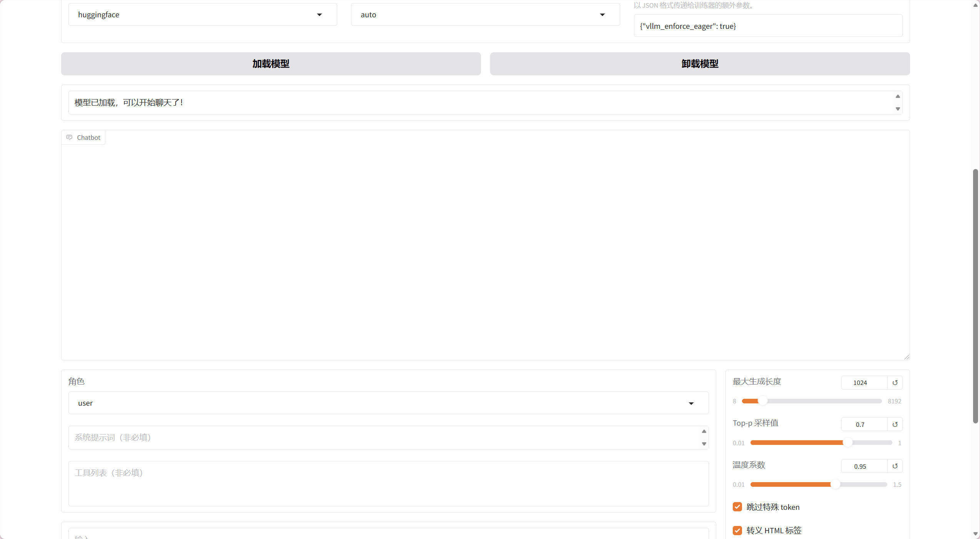The image size is (980, 539).
Task: Click the Chatbot label icon
Action: click(x=69, y=138)
